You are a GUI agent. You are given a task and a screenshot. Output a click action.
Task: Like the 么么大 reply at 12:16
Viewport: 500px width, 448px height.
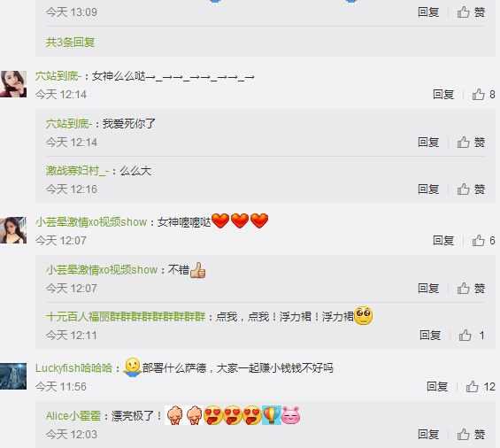(x=471, y=189)
